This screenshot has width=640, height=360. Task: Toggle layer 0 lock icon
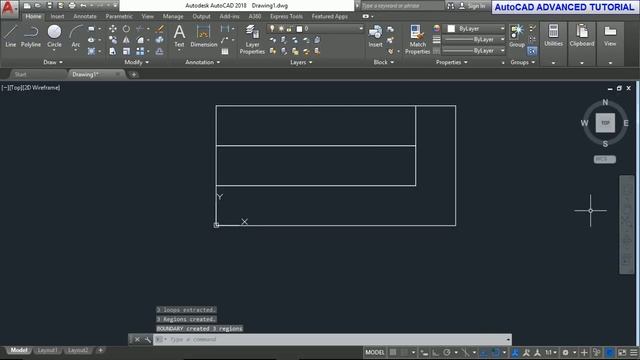click(289, 29)
